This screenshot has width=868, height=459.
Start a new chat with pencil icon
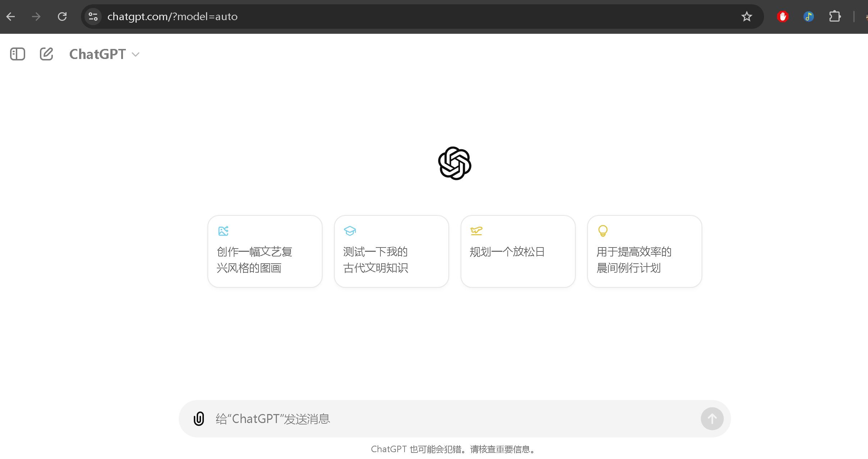(x=46, y=54)
